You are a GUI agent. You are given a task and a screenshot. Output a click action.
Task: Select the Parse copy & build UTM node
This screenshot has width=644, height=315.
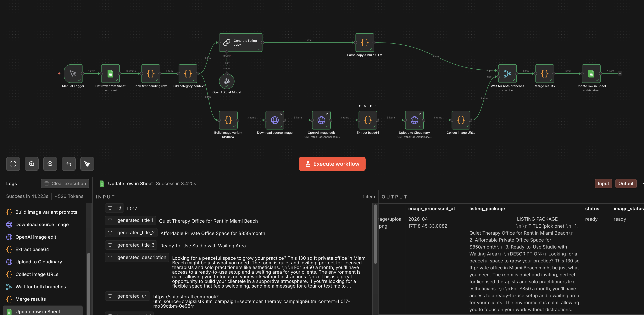[x=364, y=43]
